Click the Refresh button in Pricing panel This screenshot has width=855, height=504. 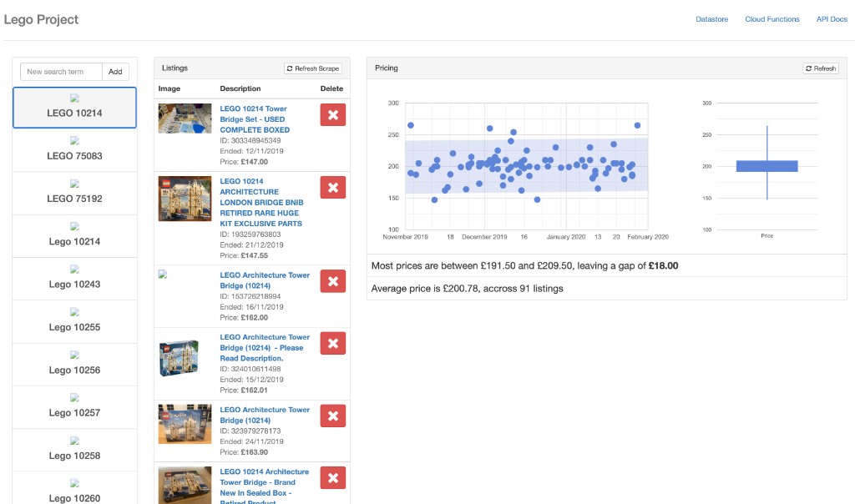point(821,68)
